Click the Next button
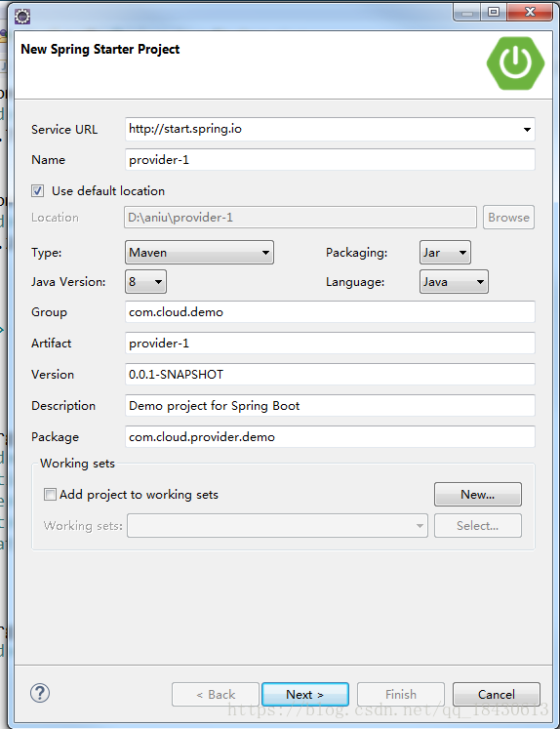This screenshot has width=560, height=729. click(304, 695)
